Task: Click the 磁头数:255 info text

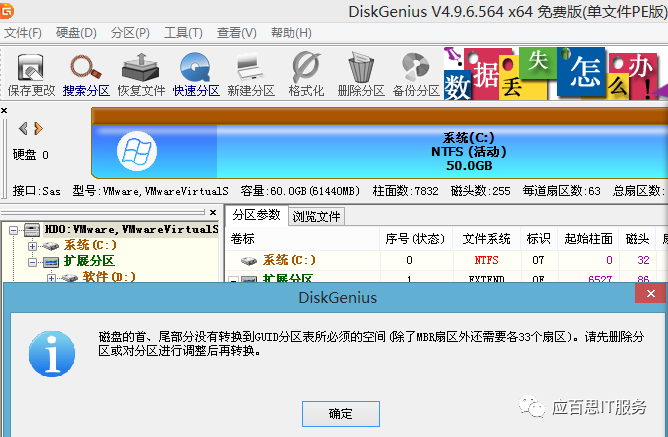Action: tap(481, 191)
